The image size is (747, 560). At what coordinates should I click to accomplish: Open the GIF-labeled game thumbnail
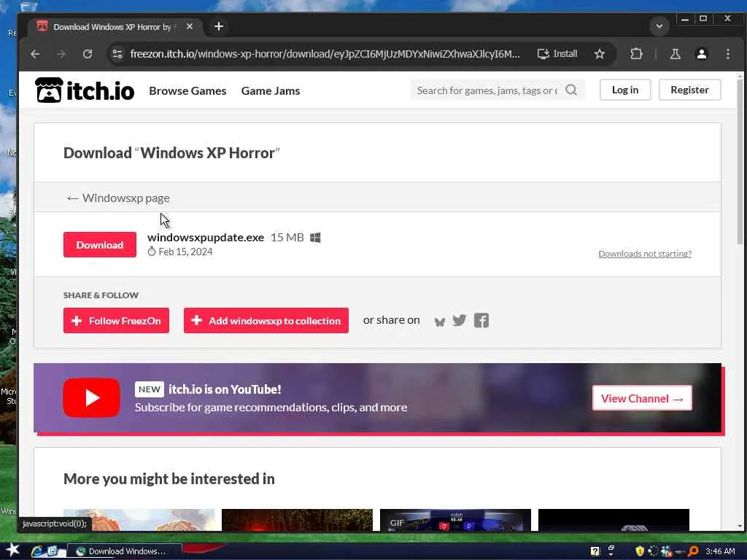tap(455, 519)
